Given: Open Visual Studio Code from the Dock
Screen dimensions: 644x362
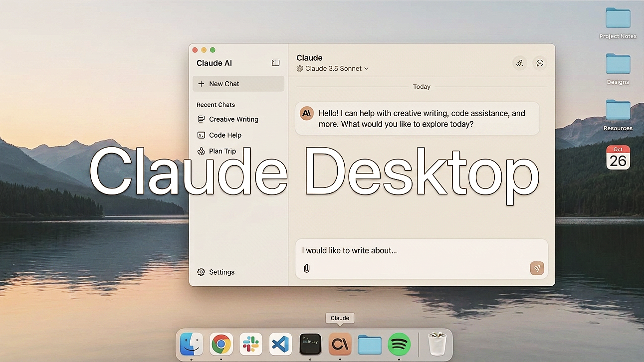Looking at the screenshot, I should tap(280, 344).
